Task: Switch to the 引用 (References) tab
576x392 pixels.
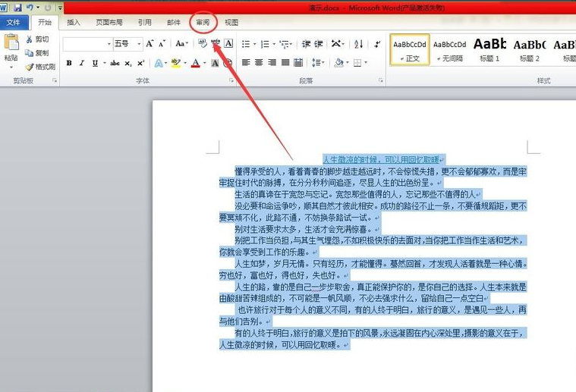Action: tap(145, 23)
